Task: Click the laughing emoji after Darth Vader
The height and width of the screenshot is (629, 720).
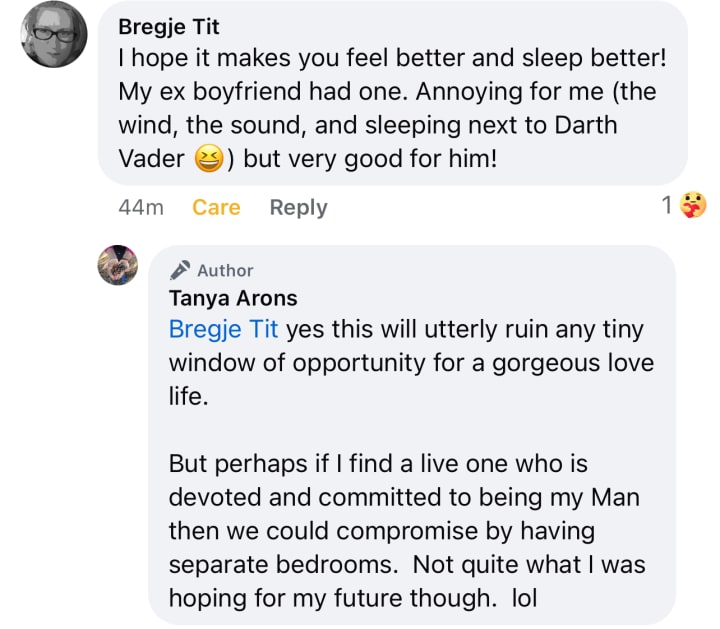Action: (207, 157)
